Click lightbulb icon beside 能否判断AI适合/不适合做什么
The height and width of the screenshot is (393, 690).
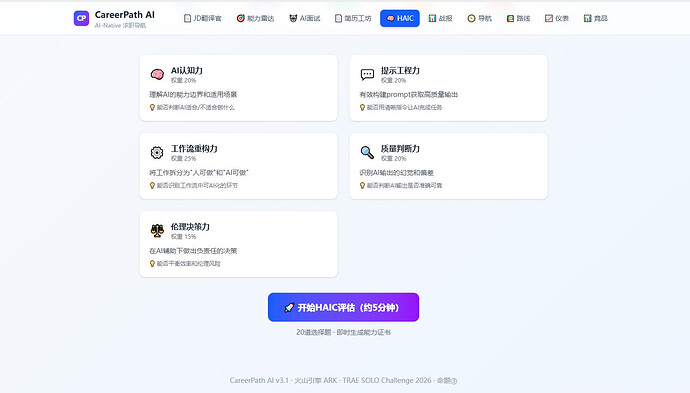pyautogui.click(x=152, y=107)
